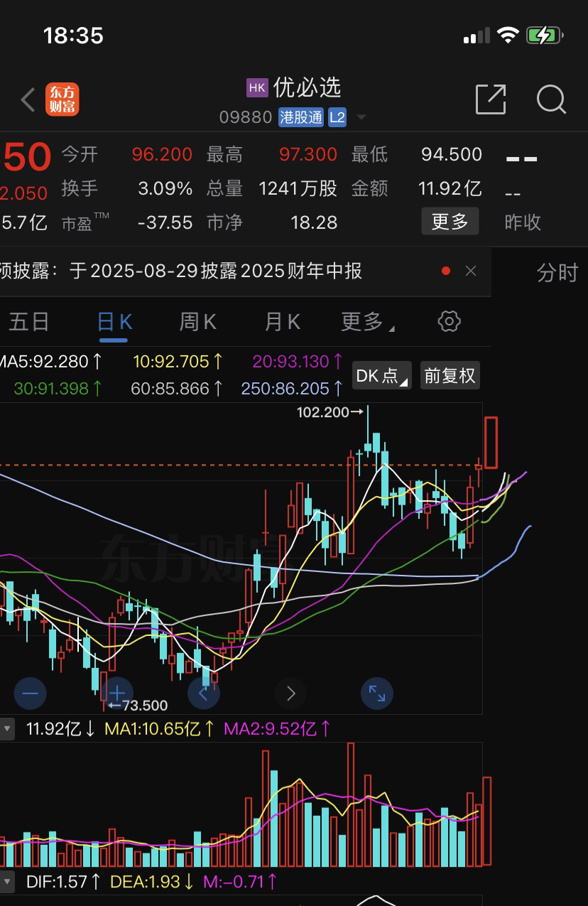Viewport: 588px width, 906px height.
Task: Tap the Wi-Fi status icon
Action: tap(508, 36)
